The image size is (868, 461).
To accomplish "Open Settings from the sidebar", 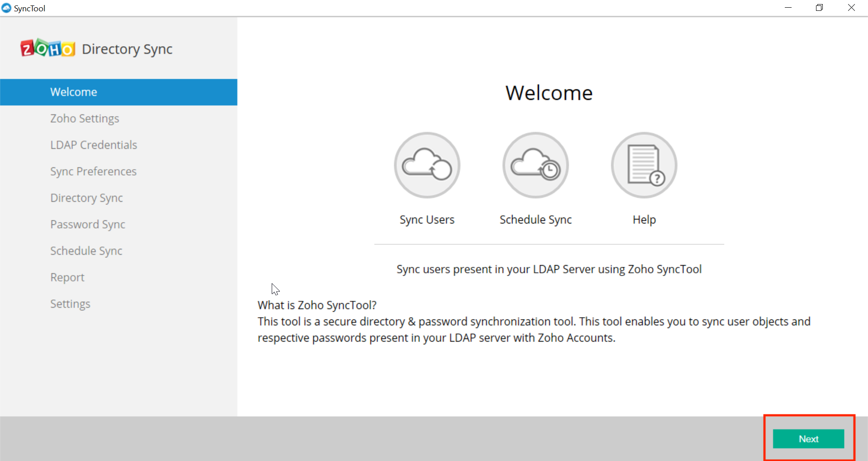I will pos(70,304).
